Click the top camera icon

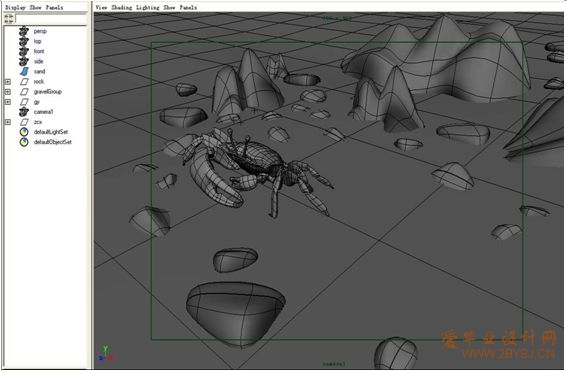[24, 41]
